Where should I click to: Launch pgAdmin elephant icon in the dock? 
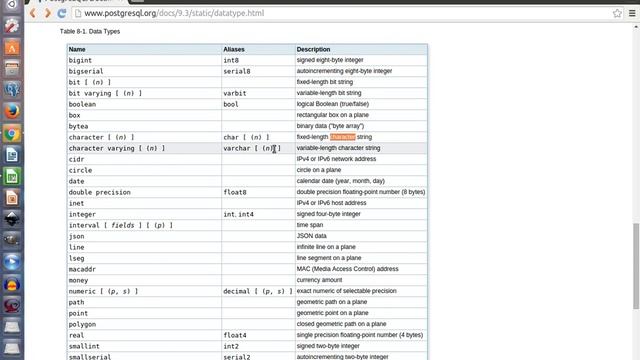(x=11, y=90)
